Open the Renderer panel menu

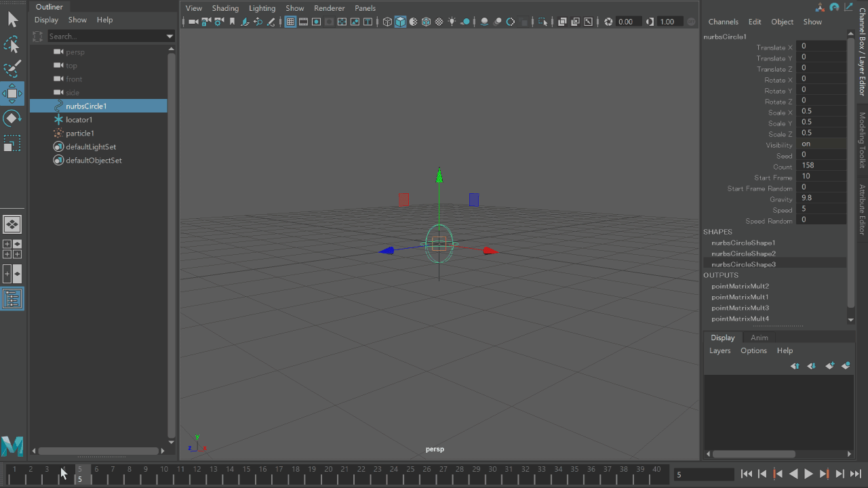point(330,8)
